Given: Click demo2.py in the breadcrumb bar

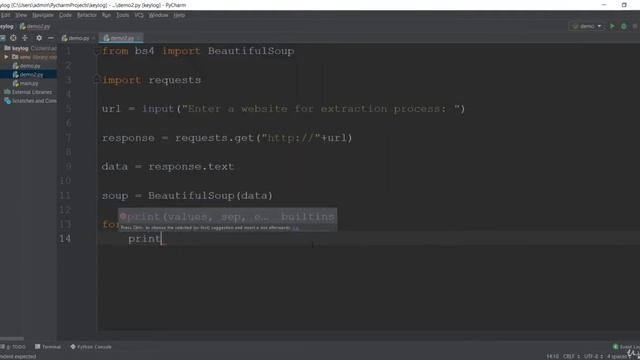Looking at the screenshot, I should [x=35, y=27].
